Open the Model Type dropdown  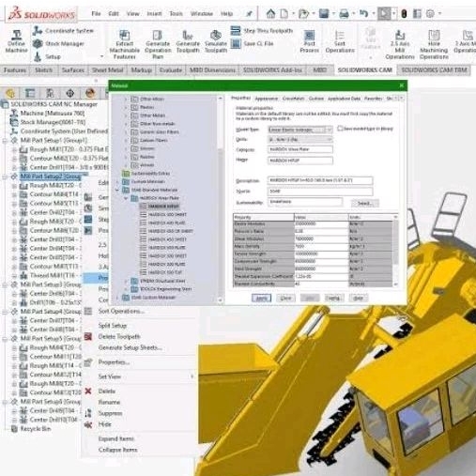[329, 130]
